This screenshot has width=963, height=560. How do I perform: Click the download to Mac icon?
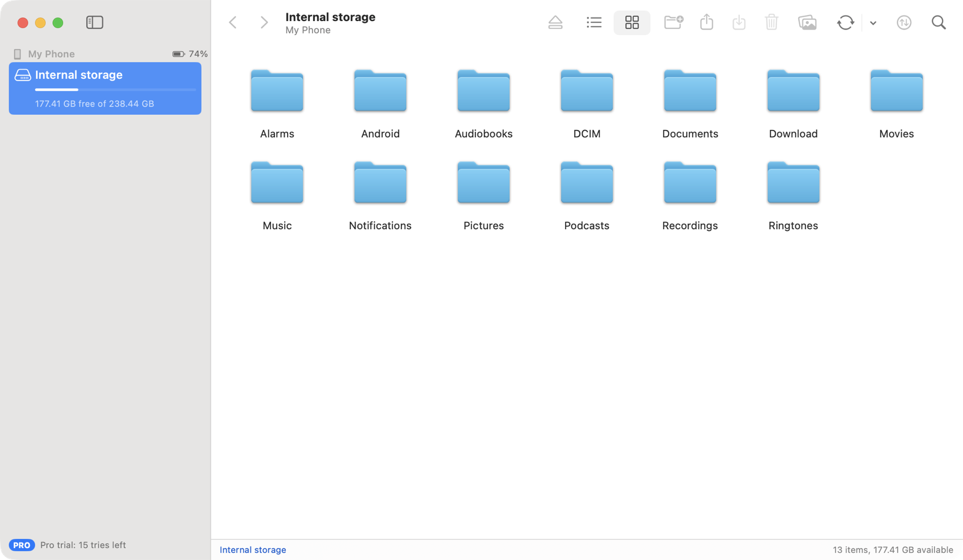739,23
